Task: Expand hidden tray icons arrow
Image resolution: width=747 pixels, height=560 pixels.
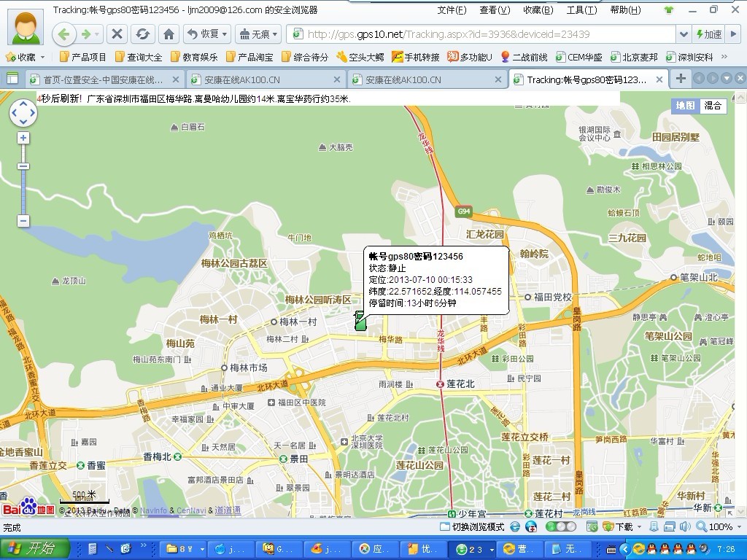Action: tap(625, 549)
